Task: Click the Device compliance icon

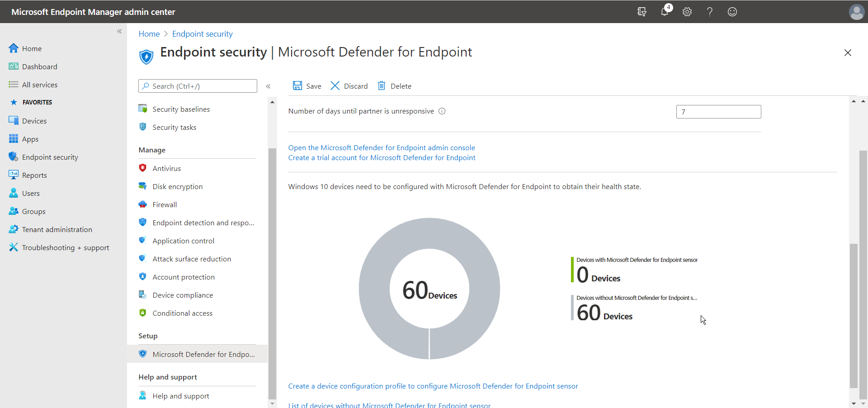Action: pos(143,294)
